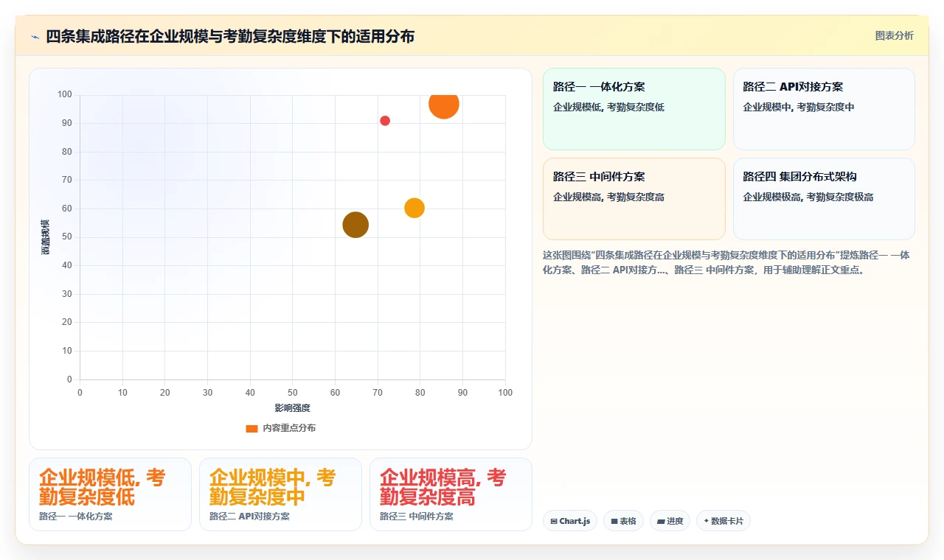Click the 影响强度 x-axis label
The height and width of the screenshot is (560, 944).
pyautogui.click(x=293, y=407)
